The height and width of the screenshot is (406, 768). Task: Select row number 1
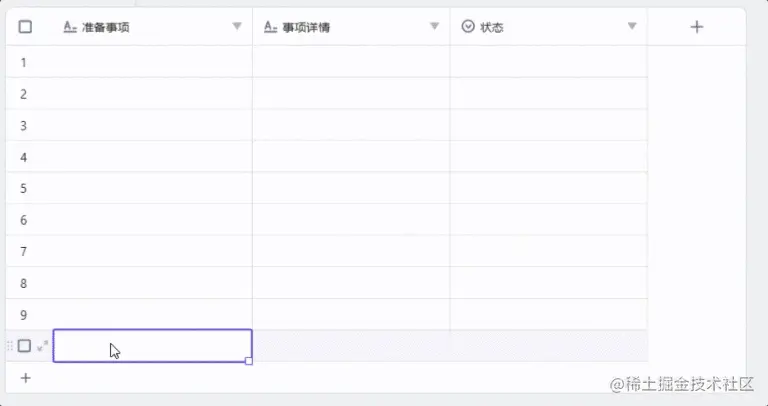(x=24, y=63)
